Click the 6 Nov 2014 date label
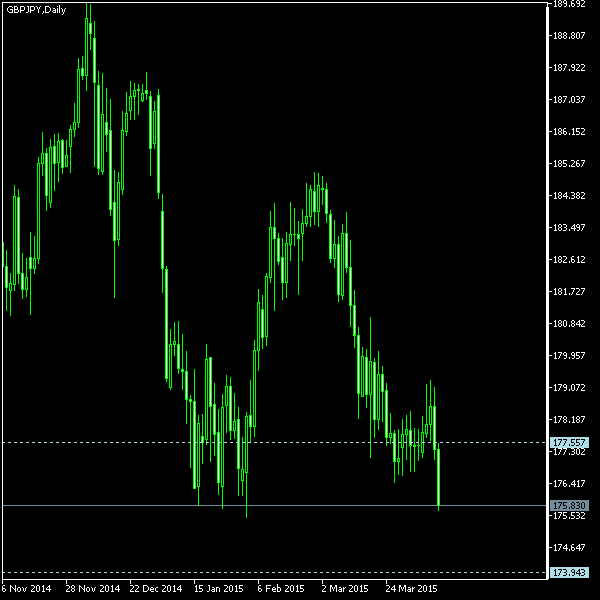 pyautogui.click(x=26, y=589)
